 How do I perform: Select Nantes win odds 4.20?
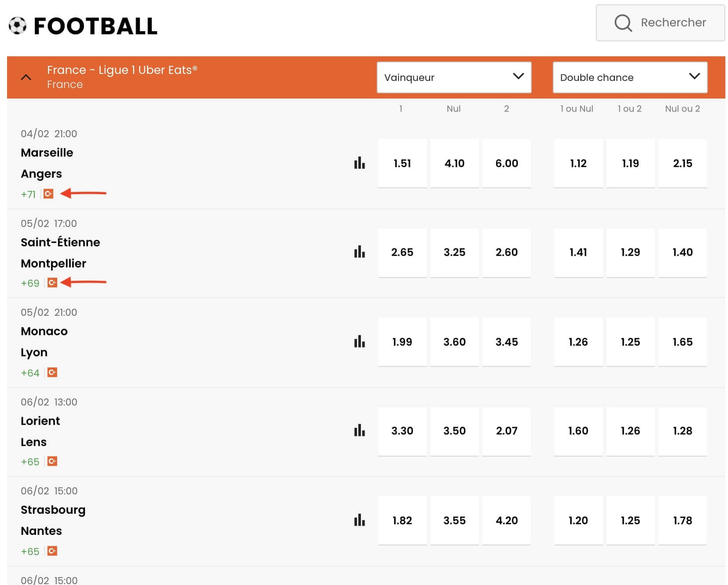click(507, 520)
